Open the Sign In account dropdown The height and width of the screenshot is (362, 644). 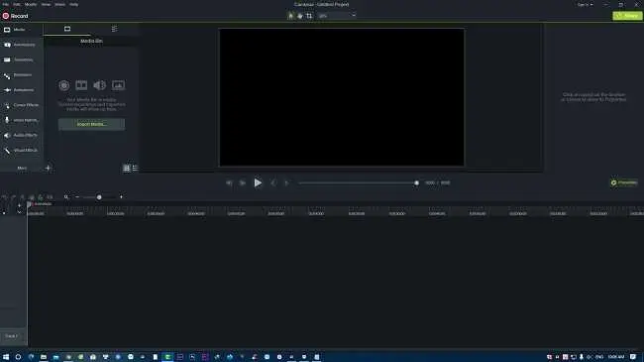[585, 5]
